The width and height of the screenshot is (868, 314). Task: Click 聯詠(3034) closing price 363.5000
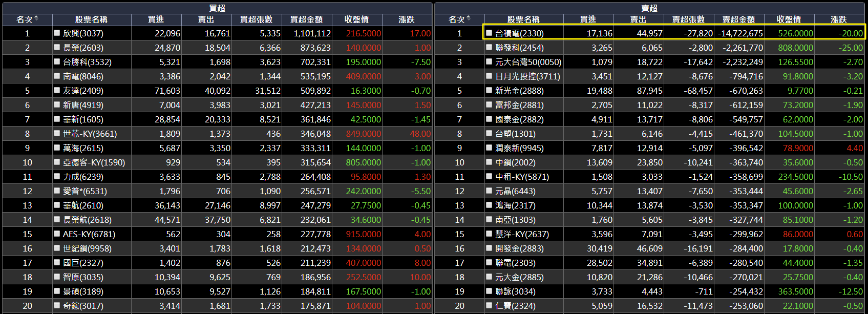coord(796,291)
